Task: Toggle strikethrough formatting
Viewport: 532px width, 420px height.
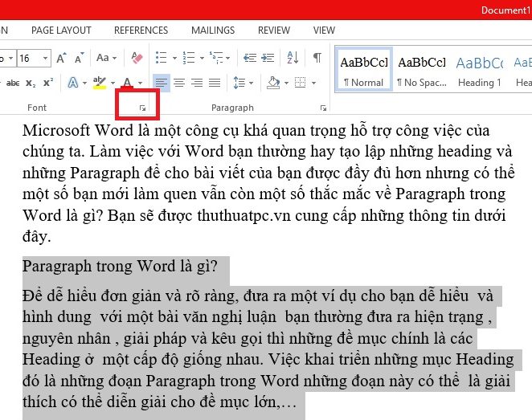Action: [13, 83]
